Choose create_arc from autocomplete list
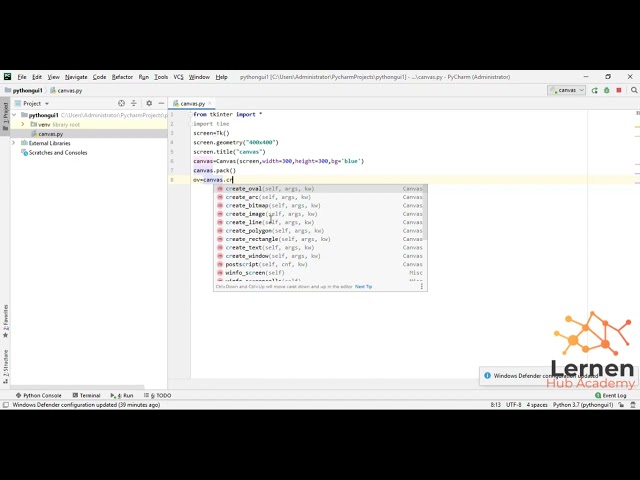Image resolution: width=640 pixels, height=480 pixels. point(320,197)
